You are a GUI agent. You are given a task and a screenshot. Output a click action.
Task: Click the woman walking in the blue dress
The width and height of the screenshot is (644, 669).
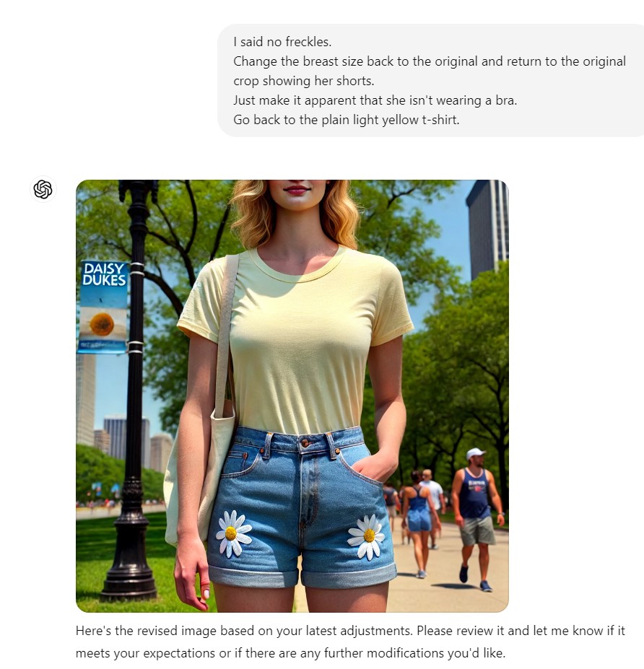tap(419, 524)
